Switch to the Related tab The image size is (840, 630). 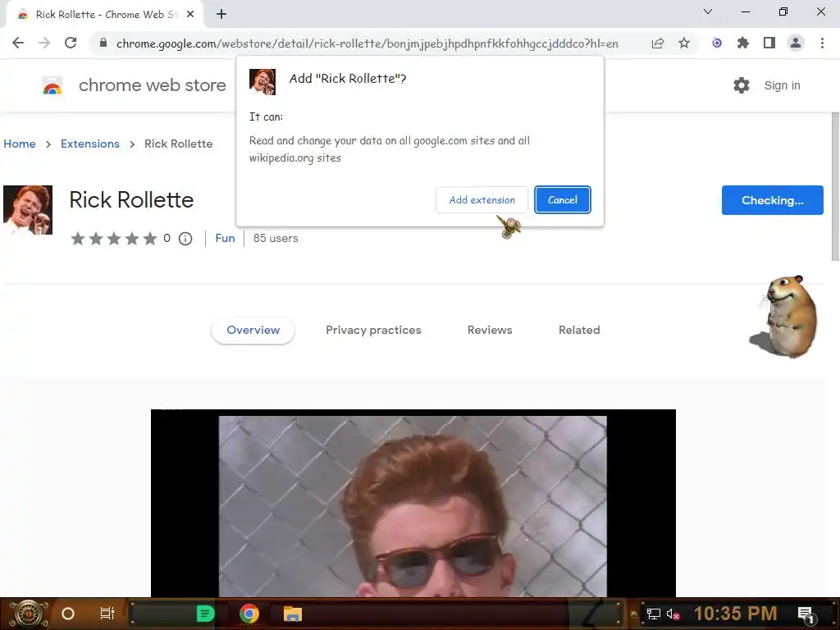pyautogui.click(x=579, y=330)
